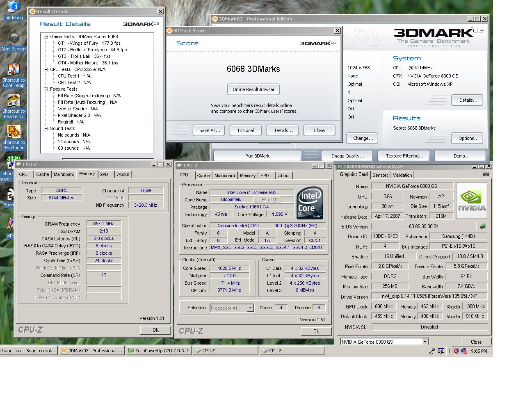Open the Processor #1 selection dropdown

250,308
